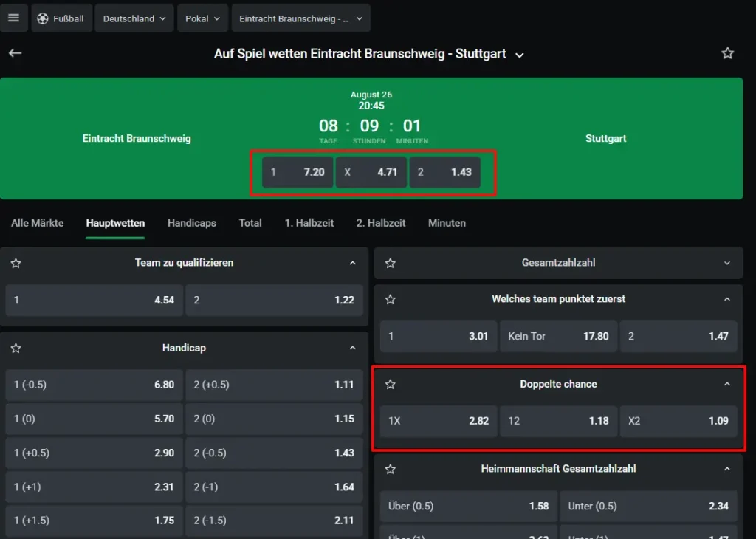
Task: Bet team 2 scores first at 1.47
Action: click(x=678, y=336)
